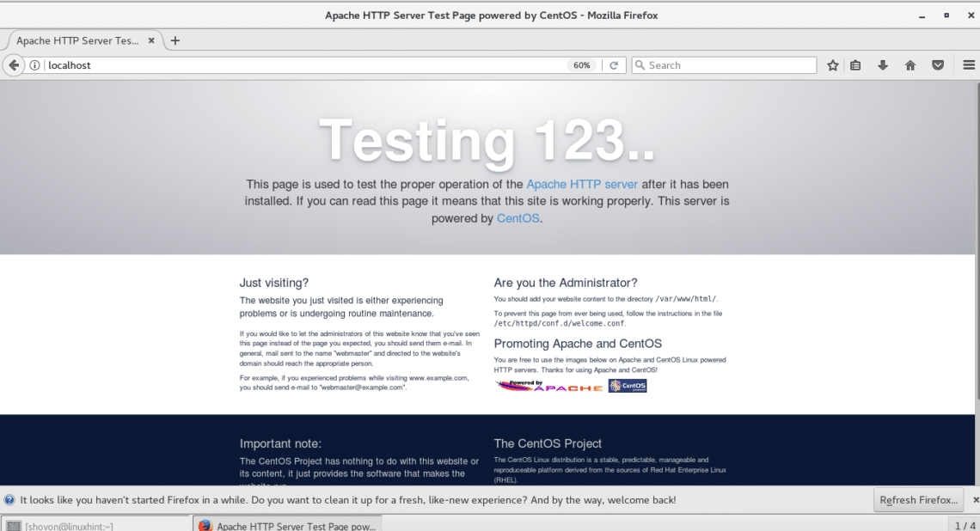
Task: Switch to shovon@linuxhint terminal in taskbar
Action: (x=95, y=526)
